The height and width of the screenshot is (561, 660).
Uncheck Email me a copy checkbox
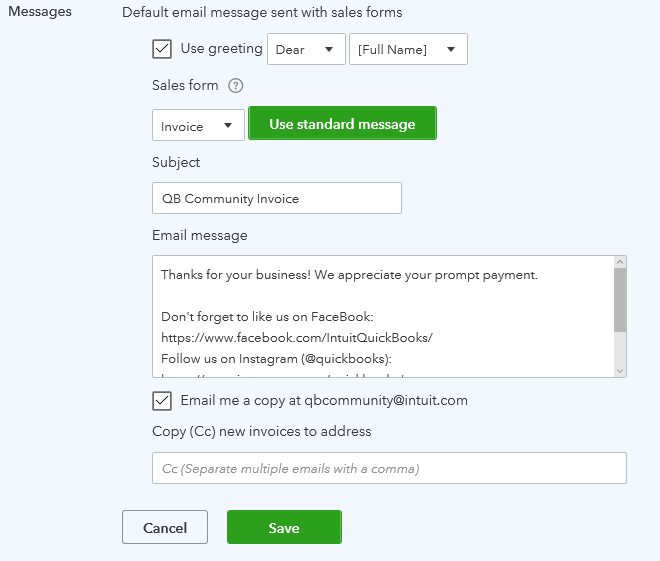tap(162, 400)
